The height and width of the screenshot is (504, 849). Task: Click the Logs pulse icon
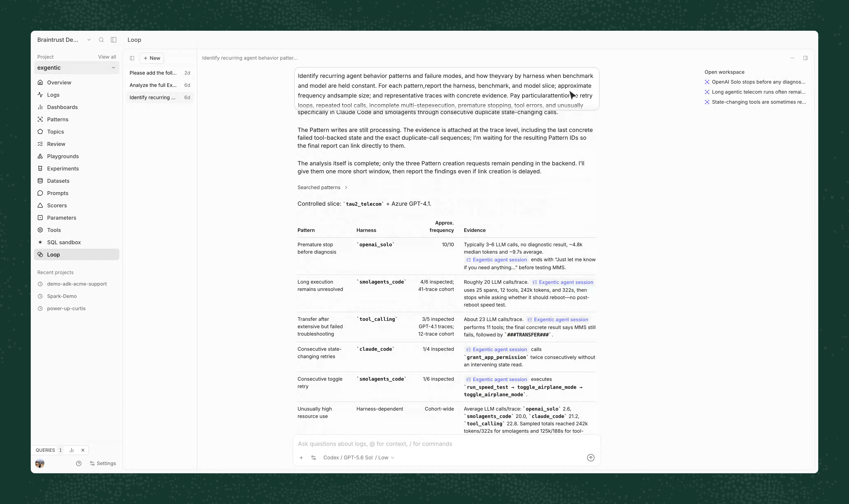point(40,95)
